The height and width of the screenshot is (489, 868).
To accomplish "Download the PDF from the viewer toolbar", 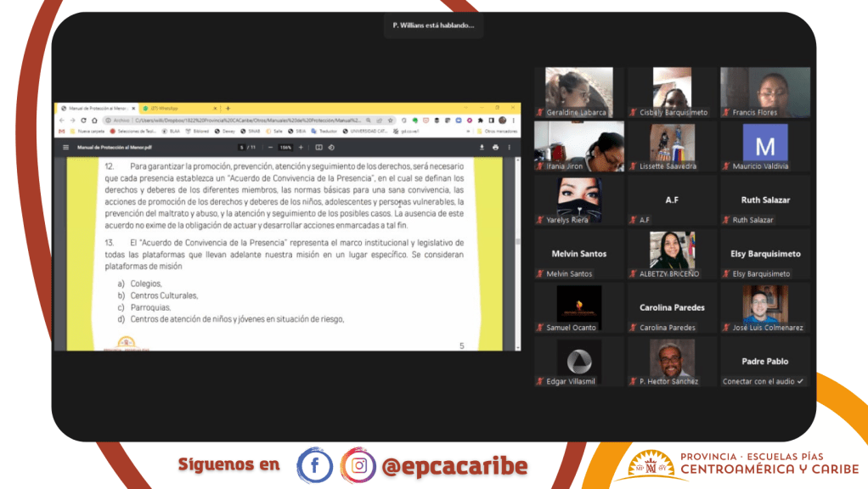I will [x=484, y=147].
